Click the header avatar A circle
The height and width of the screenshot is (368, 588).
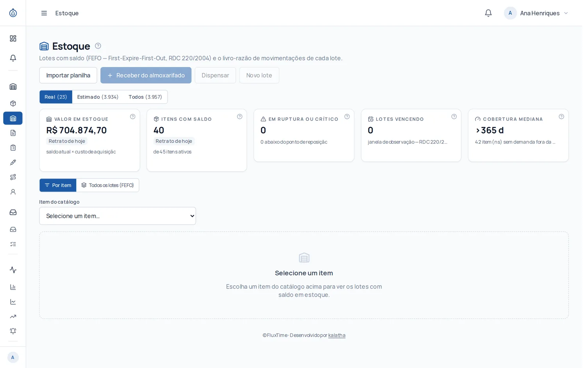510,13
